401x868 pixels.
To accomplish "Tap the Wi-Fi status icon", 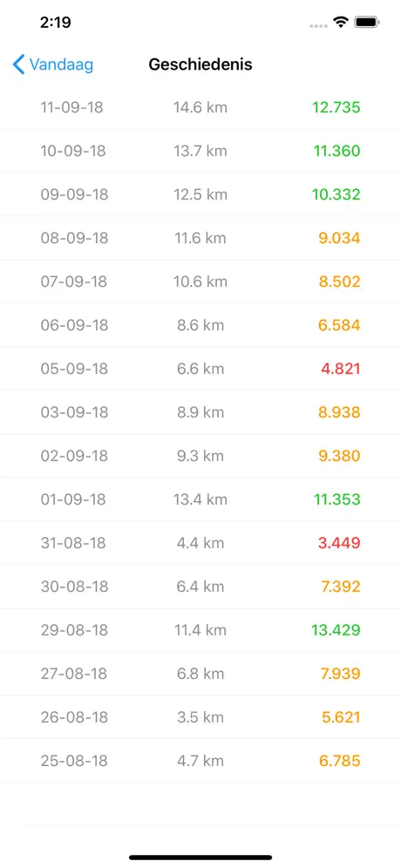I will [x=340, y=23].
